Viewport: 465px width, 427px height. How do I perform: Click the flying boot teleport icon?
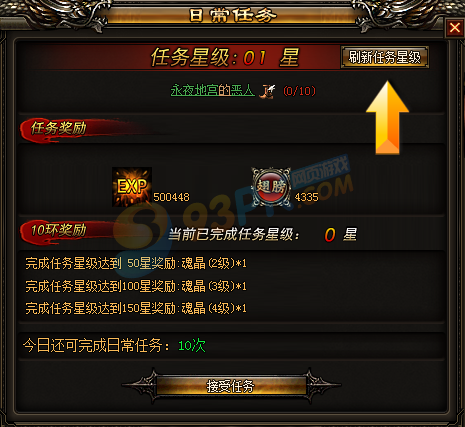pos(268,91)
